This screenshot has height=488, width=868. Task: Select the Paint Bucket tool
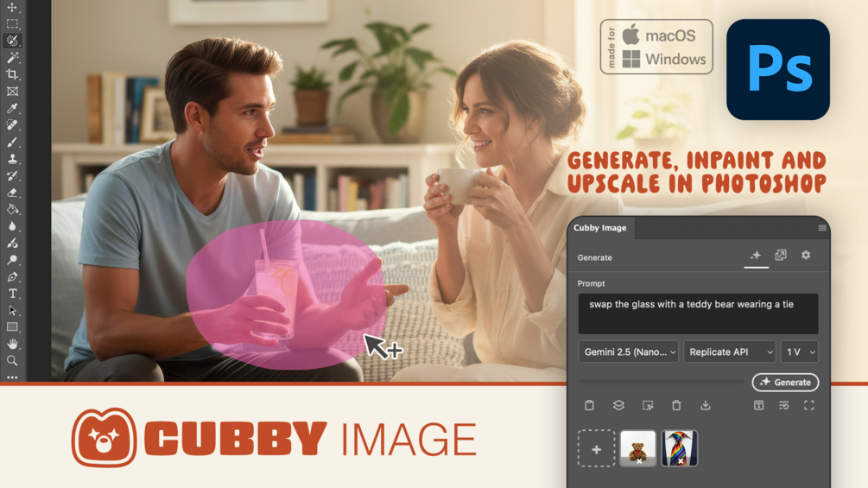(12, 209)
